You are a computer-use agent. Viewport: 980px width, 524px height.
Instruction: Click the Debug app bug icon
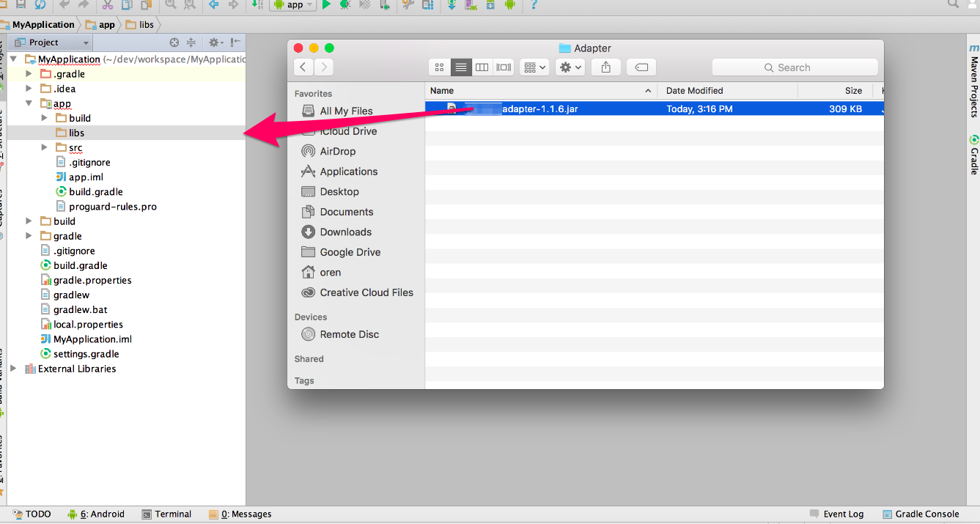click(x=345, y=4)
